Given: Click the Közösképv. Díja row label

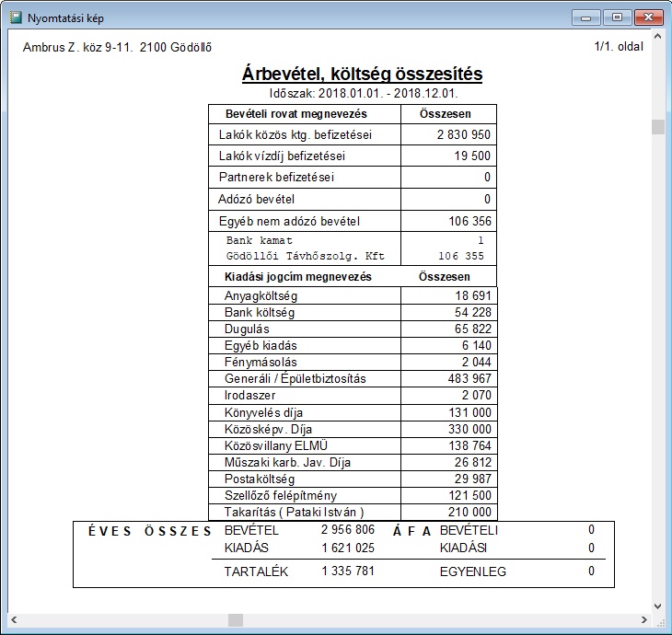Looking at the screenshot, I should (268, 430).
